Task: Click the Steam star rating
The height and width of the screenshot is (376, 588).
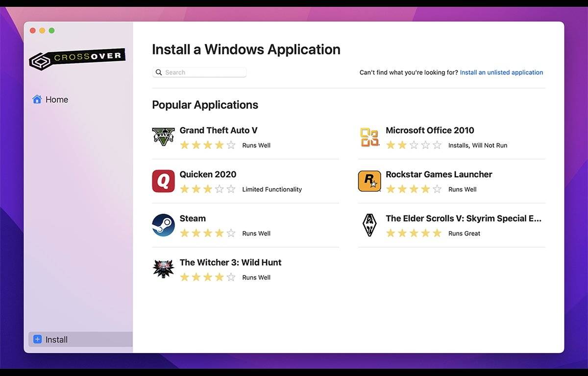Action: tap(208, 234)
